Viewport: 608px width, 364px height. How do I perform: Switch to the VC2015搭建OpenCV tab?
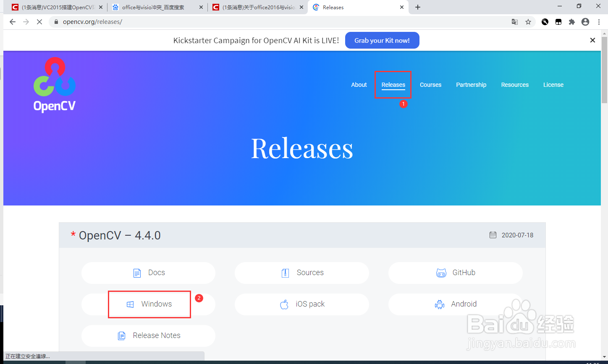[57, 7]
